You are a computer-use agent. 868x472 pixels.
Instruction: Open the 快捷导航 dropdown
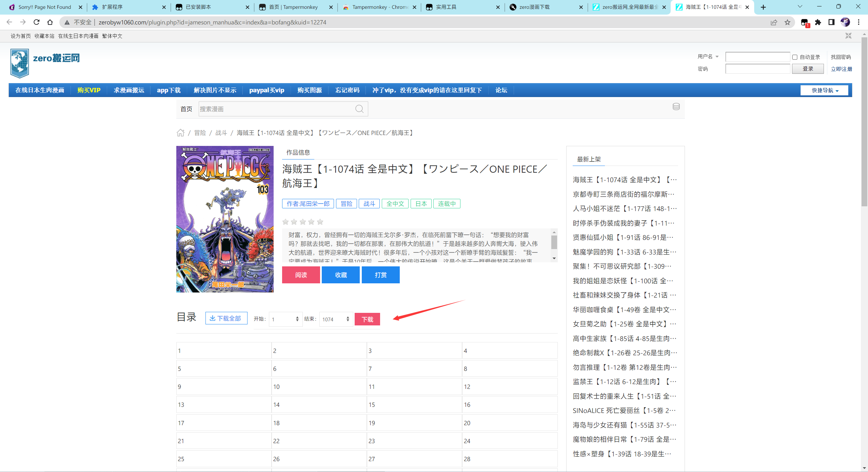(825, 90)
